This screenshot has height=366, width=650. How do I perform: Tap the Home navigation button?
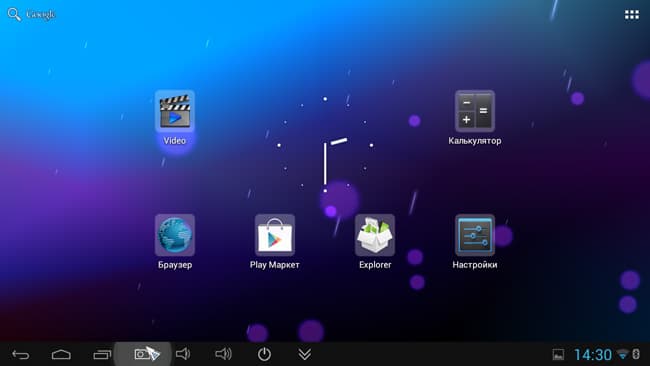pos(61,354)
